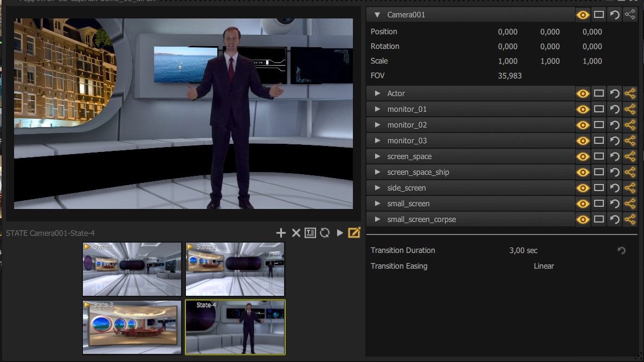Click monitor_01 rectangle frame icon
Viewport: 644px width, 362px height.
point(599,109)
